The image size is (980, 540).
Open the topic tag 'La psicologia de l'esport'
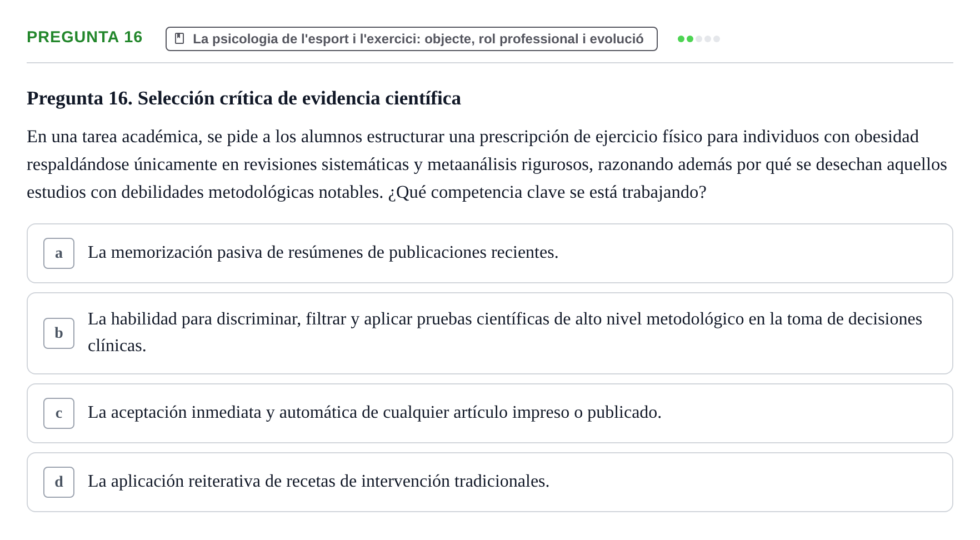[412, 39]
